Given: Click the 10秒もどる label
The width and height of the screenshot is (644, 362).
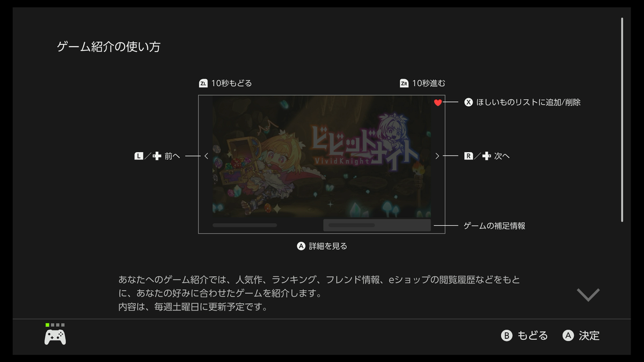Looking at the screenshot, I should click(231, 83).
